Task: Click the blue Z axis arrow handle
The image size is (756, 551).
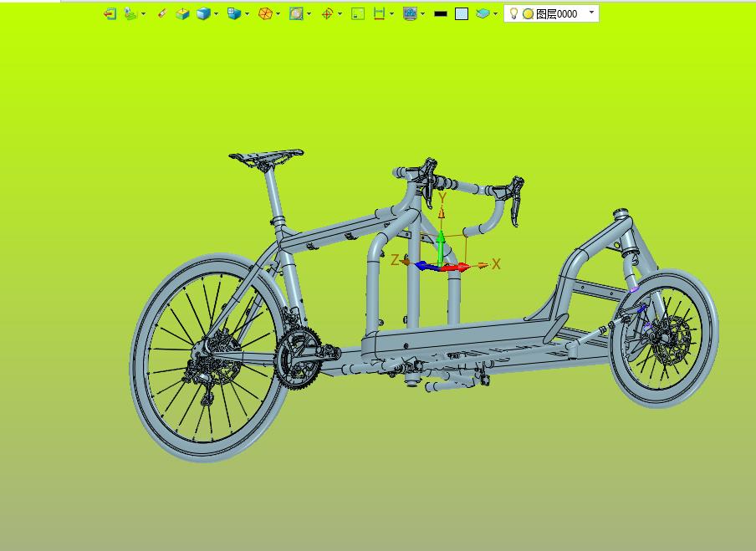Action: click(x=423, y=266)
